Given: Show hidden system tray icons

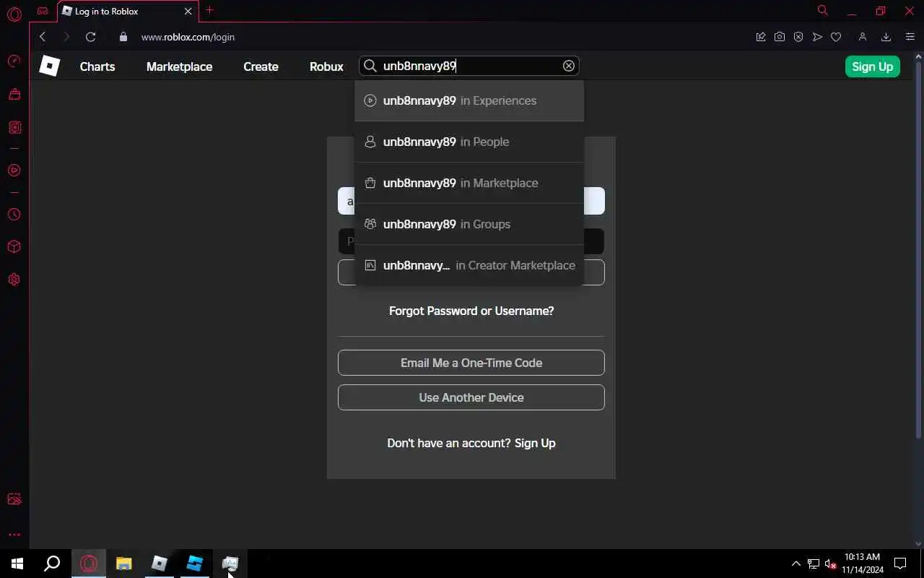Looking at the screenshot, I should coord(796,564).
